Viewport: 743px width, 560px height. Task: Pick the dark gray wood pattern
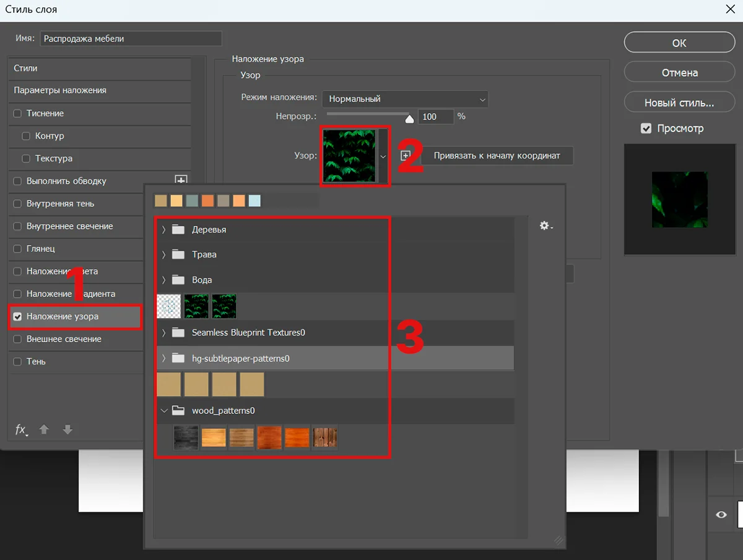click(186, 437)
